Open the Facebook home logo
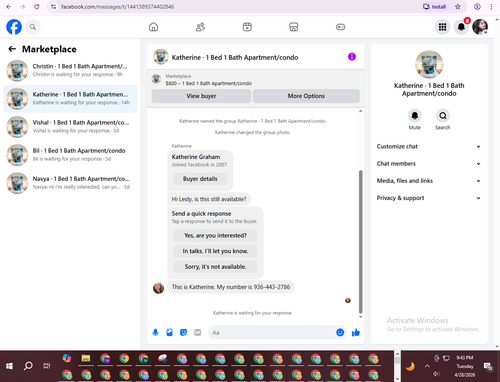Image resolution: width=500 pixels, height=382 pixels. point(14,27)
